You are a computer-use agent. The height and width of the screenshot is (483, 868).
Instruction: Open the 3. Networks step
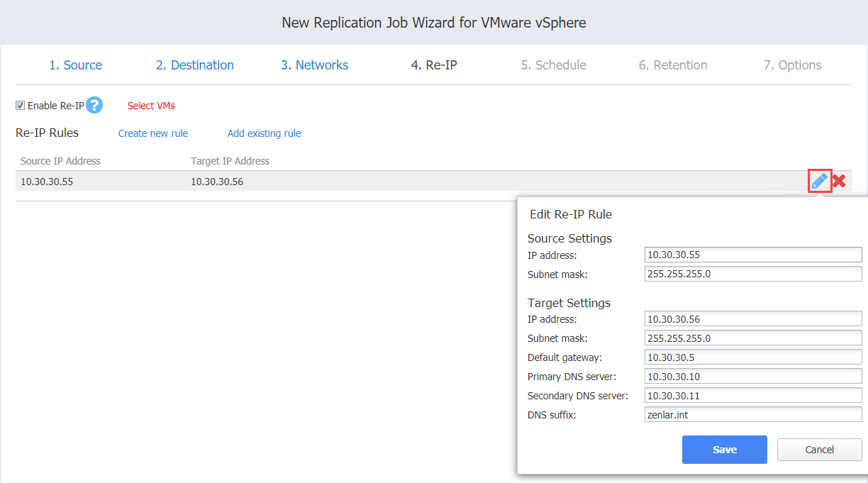coord(314,65)
